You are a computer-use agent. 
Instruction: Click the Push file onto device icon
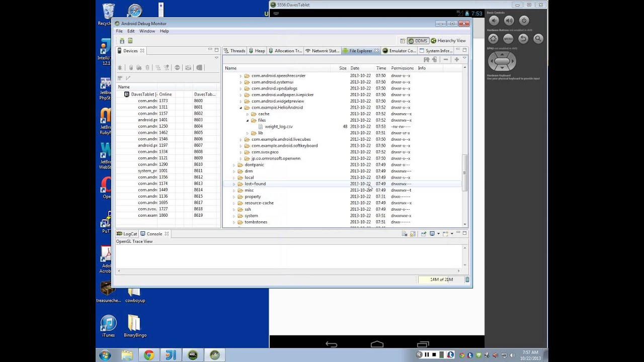coord(435,59)
